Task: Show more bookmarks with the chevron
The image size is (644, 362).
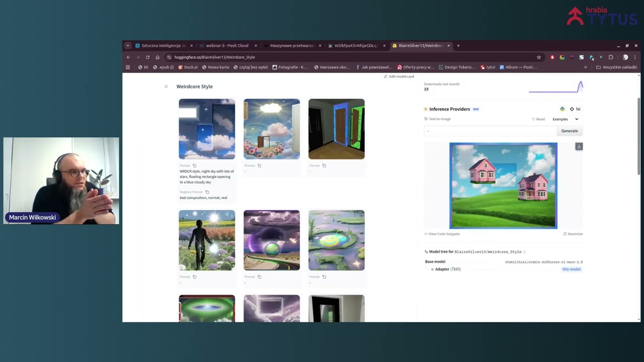Action: [x=585, y=67]
